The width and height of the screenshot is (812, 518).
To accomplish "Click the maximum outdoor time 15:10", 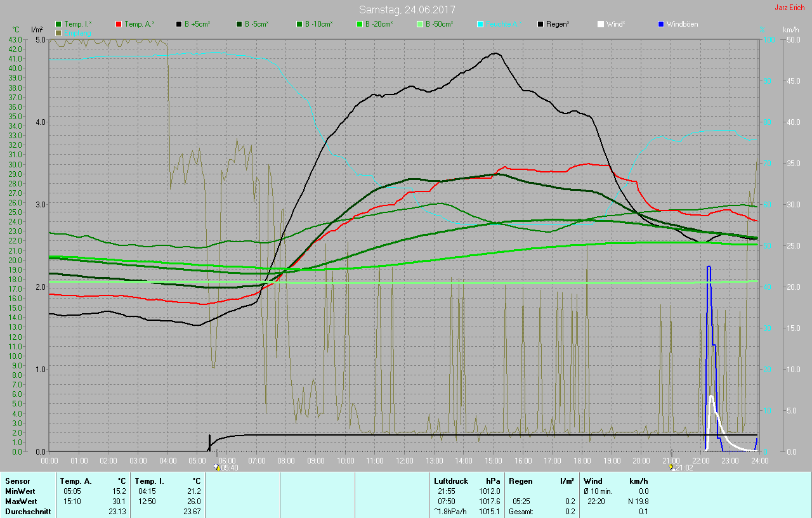I will click(x=72, y=502).
